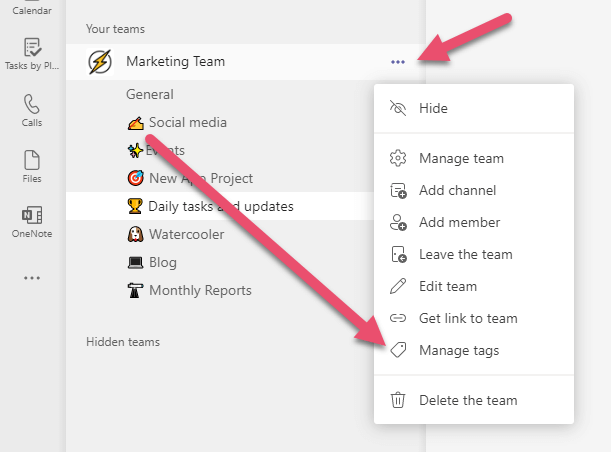
Task: Select Add member menu option
Action: 459,222
